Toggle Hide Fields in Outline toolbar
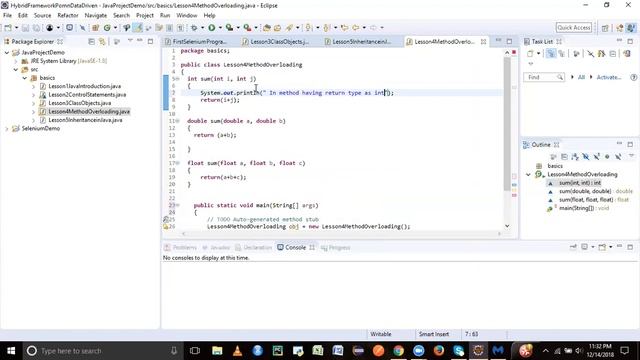The width and height of the screenshot is (640, 360). point(586,157)
